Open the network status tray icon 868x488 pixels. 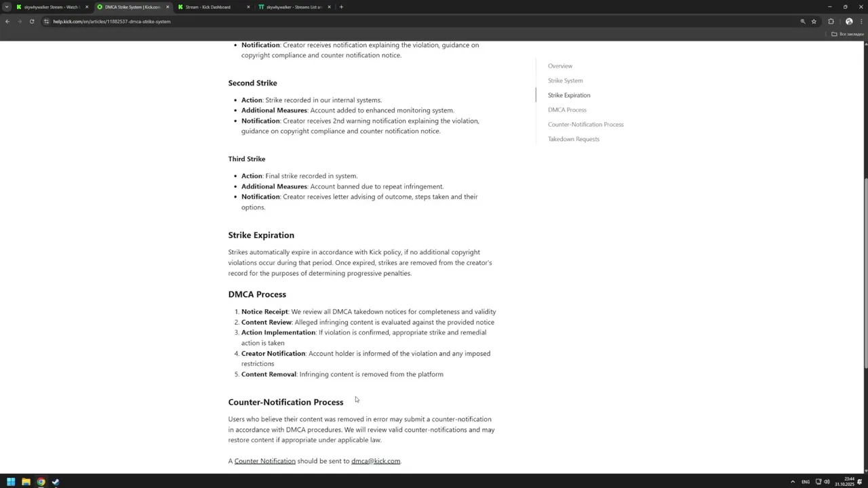tap(818, 482)
